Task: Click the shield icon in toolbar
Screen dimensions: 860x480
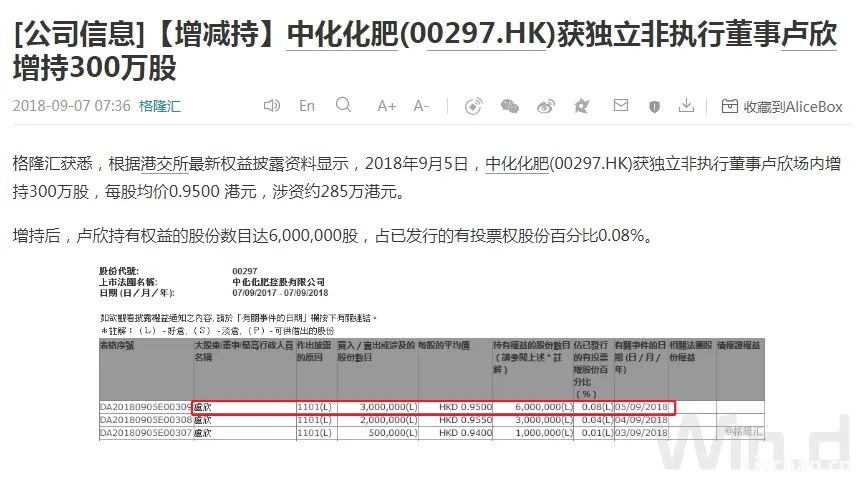Action: pos(654,106)
